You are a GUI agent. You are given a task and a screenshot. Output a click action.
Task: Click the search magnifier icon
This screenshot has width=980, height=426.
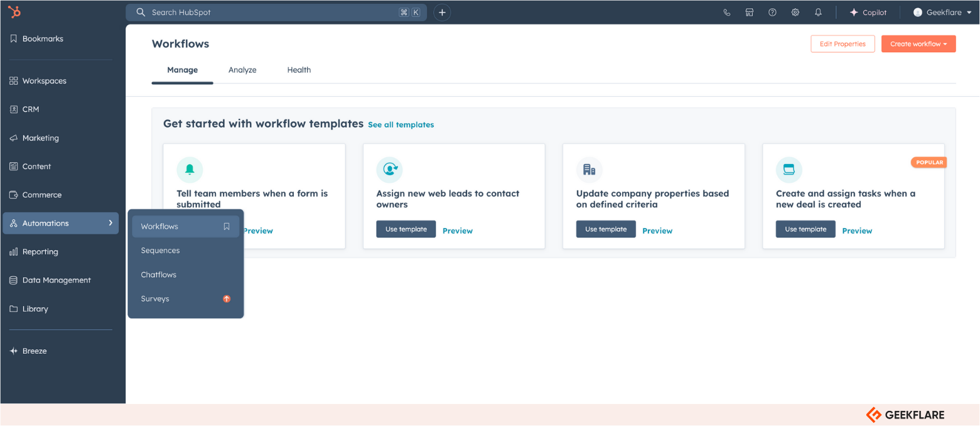[x=141, y=13]
